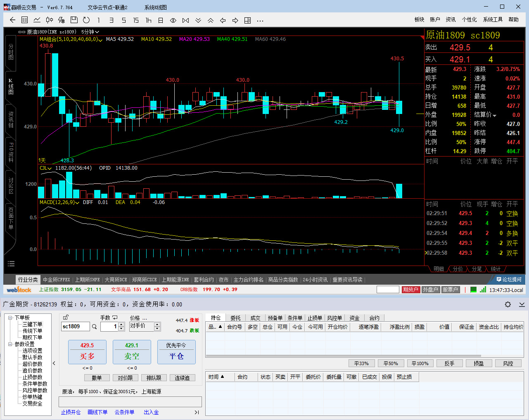Click the 撤单 cancel order button
Image resolution: width=529 pixels, height=420 pixels.
97,378
